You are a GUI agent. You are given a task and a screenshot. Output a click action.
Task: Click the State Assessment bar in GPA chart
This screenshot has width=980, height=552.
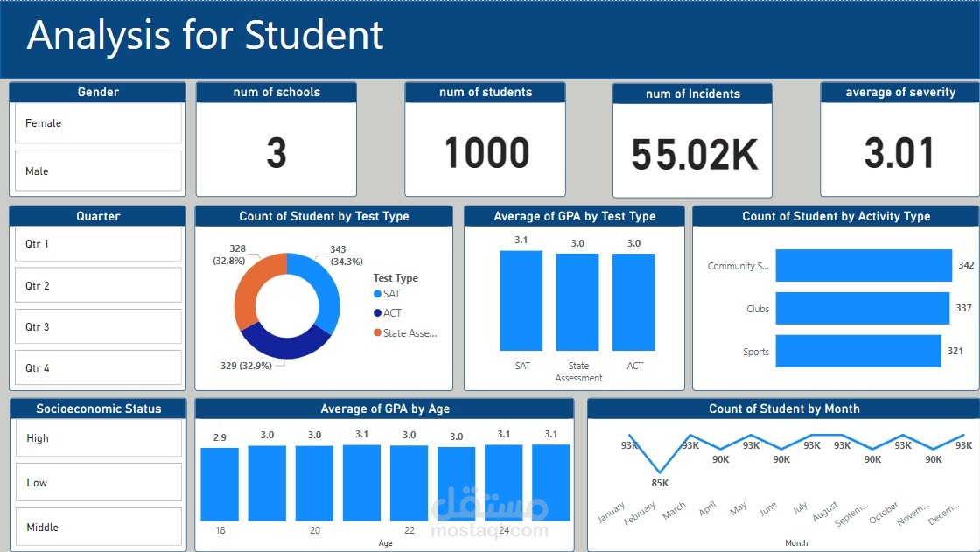(x=577, y=302)
